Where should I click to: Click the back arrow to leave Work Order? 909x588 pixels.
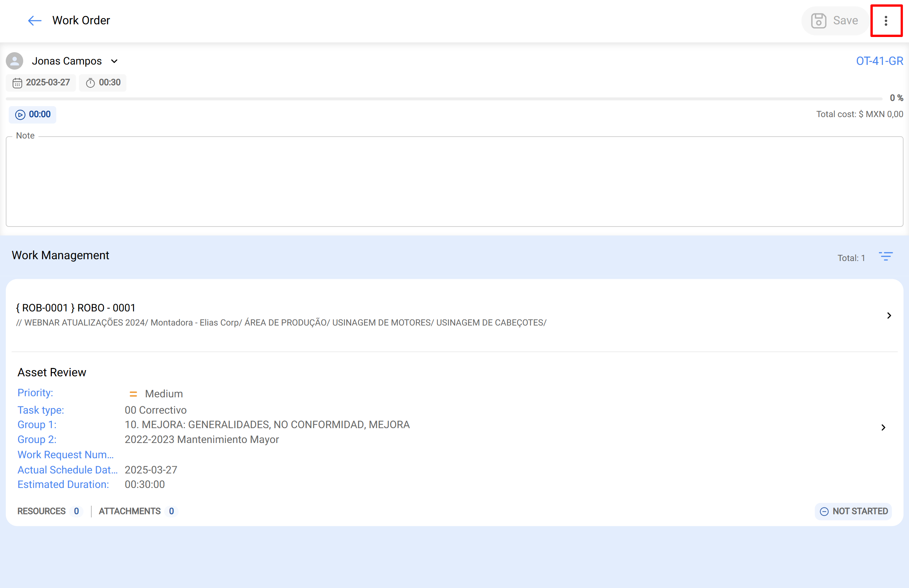coord(34,21)
